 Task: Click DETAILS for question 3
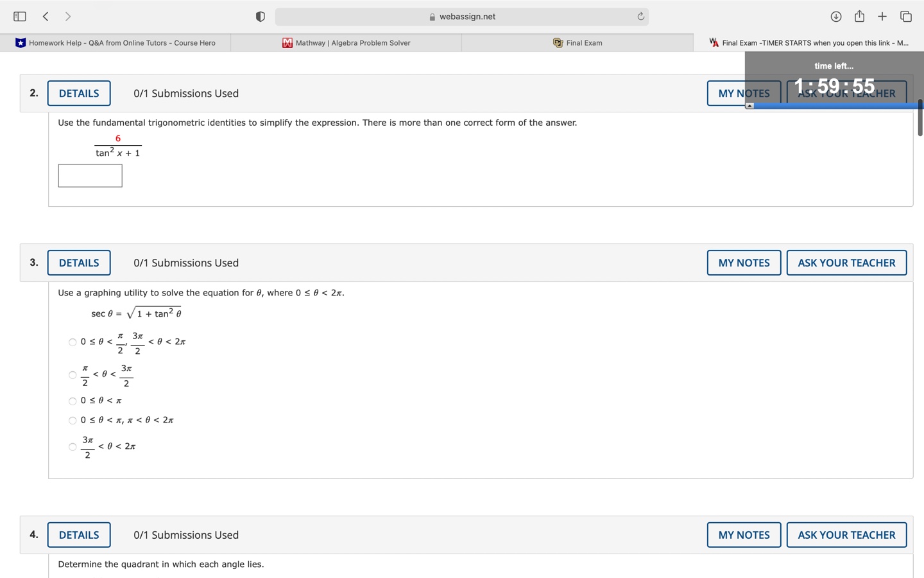[x=78, y=263]
